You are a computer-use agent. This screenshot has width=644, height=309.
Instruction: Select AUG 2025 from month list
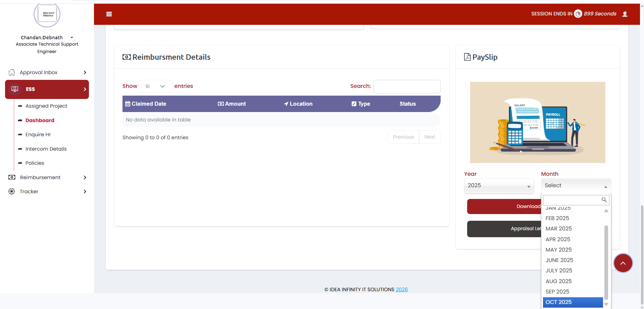point(573,281)
